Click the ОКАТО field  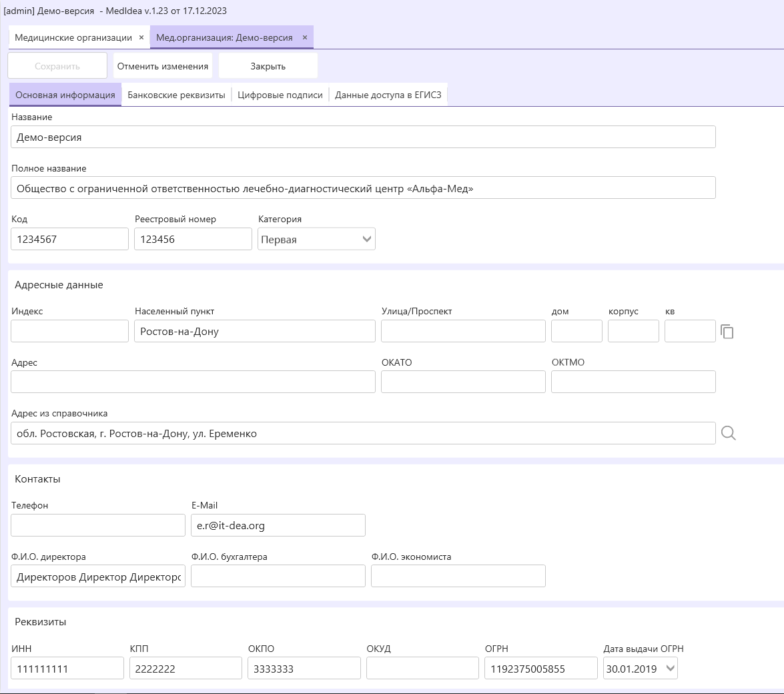(463, 382)
